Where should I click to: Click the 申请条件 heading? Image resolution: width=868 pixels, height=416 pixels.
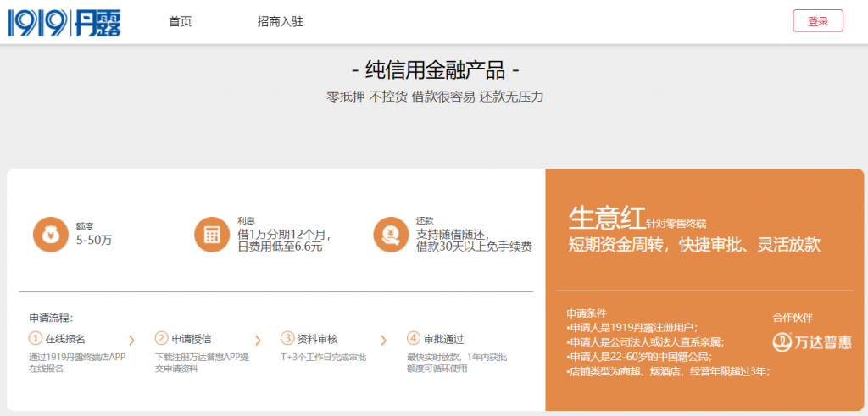pos(587,313)
